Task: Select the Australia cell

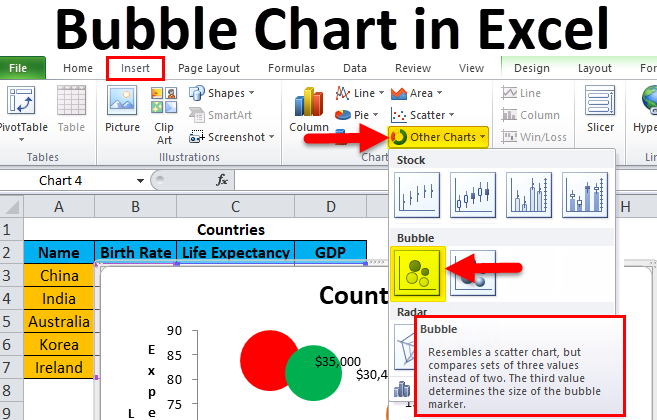Action: [x=59, y=321]
